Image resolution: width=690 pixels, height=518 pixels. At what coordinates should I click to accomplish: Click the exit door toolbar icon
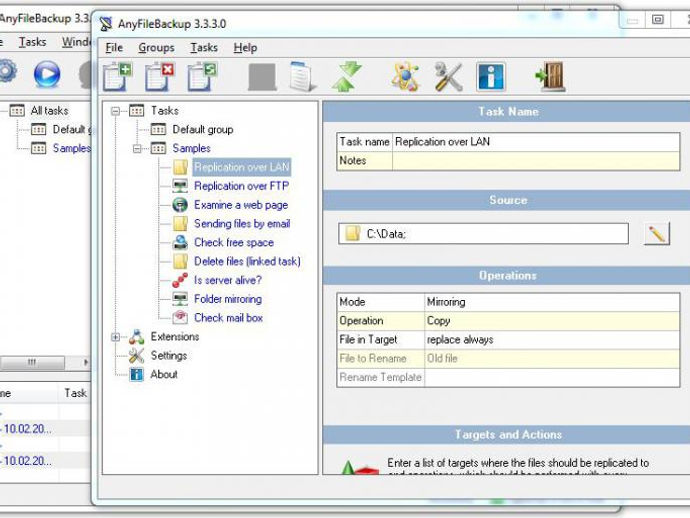point(550,77)
